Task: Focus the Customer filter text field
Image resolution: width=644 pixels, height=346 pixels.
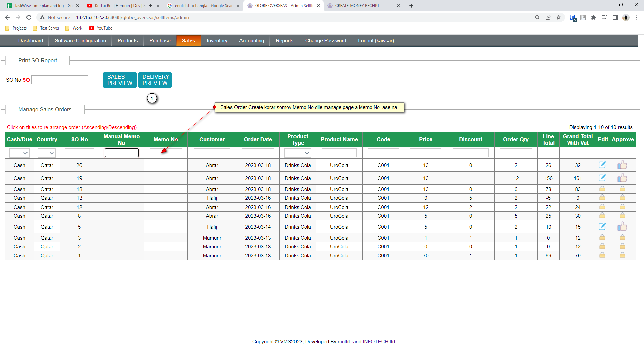Action: coord(212,153)
